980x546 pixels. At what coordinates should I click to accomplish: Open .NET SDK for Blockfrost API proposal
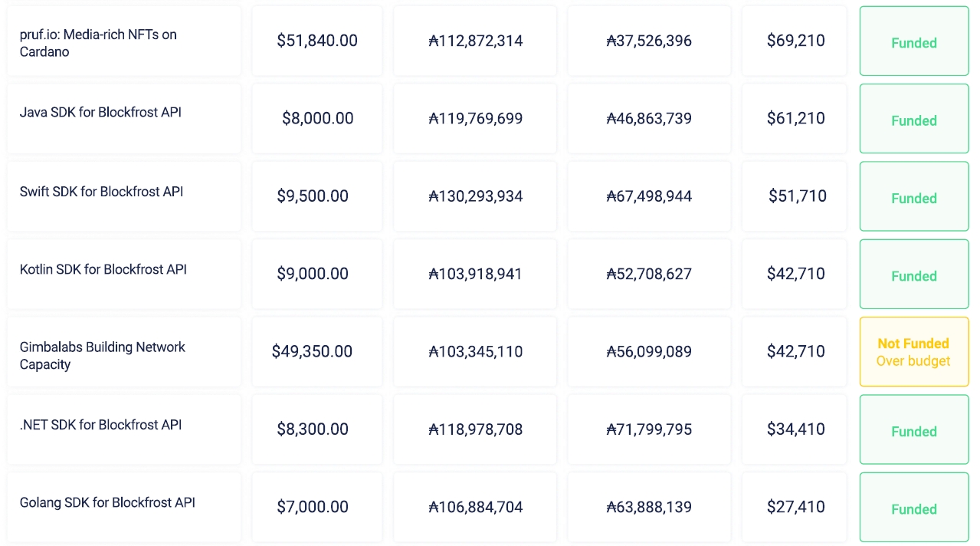pyautogui.click(x=100, y=425)
